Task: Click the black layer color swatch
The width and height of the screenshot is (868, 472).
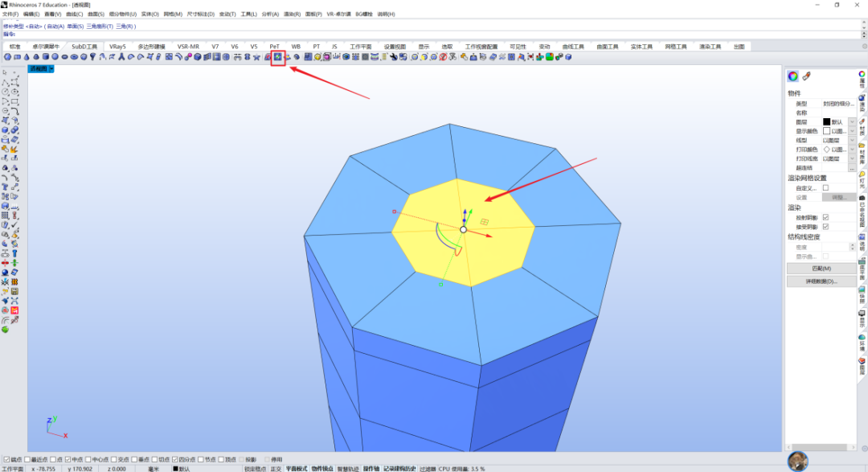Action: coord(826,122)
